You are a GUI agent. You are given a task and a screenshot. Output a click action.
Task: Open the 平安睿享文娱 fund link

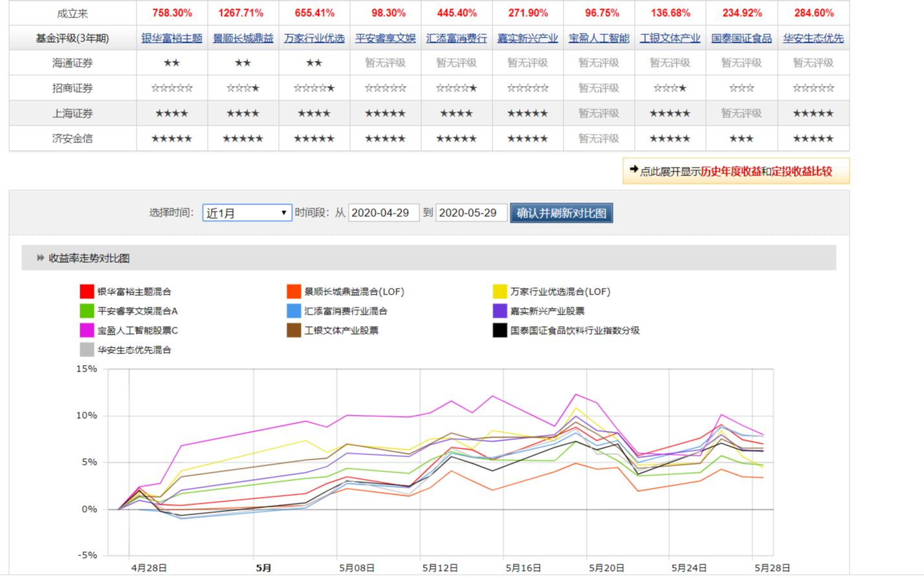(x=385, y=38)
